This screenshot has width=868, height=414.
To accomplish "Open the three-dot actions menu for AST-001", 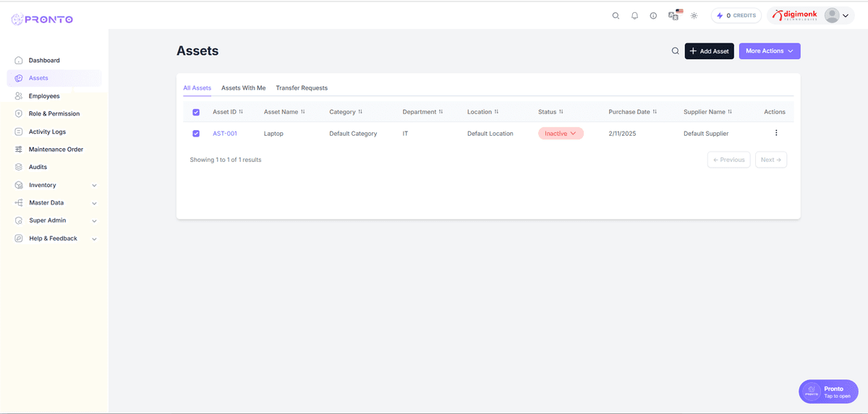I will pos(776,133).
